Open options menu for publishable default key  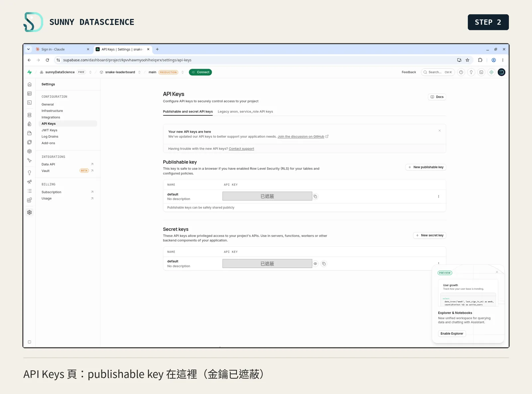pos(439,197)
